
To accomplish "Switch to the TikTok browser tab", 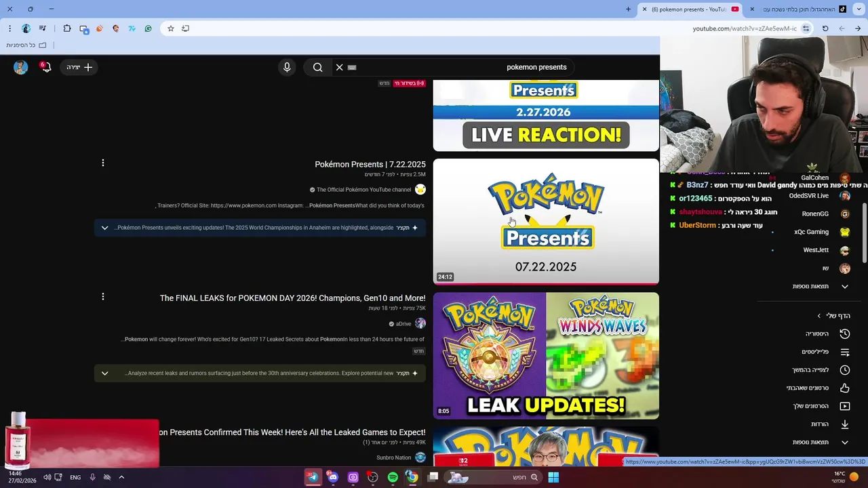I will 800,9.
